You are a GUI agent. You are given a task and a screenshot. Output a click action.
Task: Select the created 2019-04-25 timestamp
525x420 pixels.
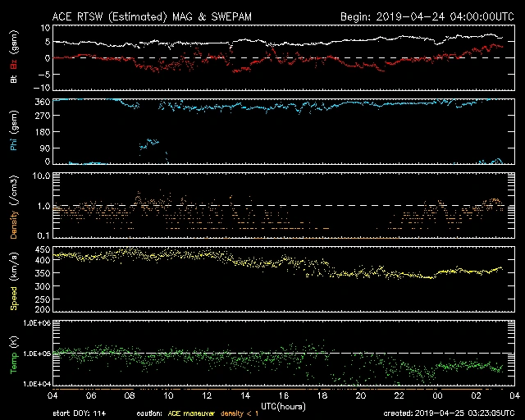448,413
